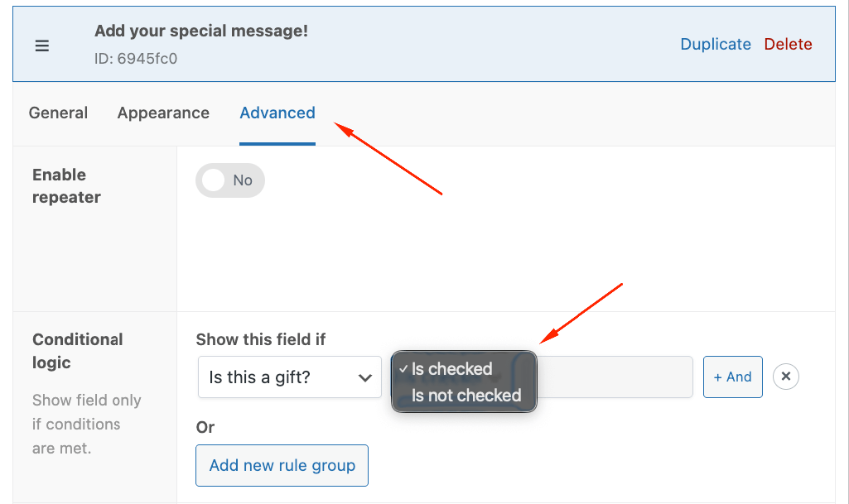Image resolution: width=849 pixels, height=504 pixels.
Task: Click the + And button
Action: [x=732, y=377]
